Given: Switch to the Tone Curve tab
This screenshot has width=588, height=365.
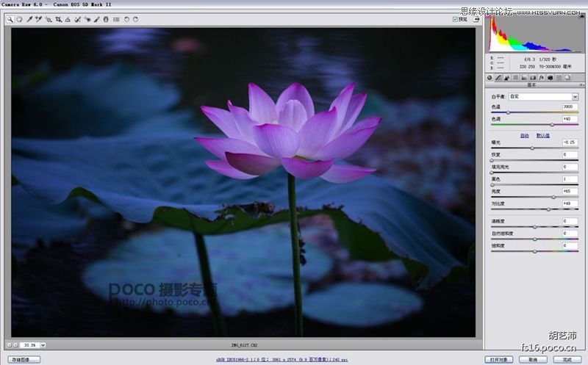Looking at the screenshot, I should click(x=498, y=77).
